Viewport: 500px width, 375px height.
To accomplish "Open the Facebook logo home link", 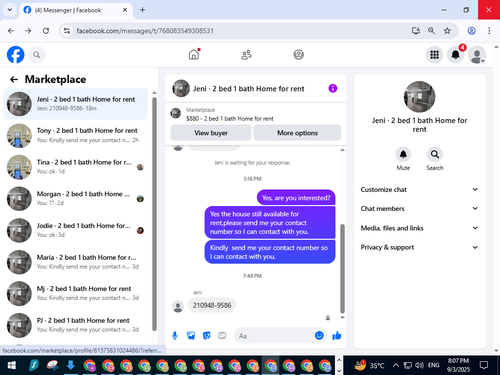I will (x=16, y=55).
